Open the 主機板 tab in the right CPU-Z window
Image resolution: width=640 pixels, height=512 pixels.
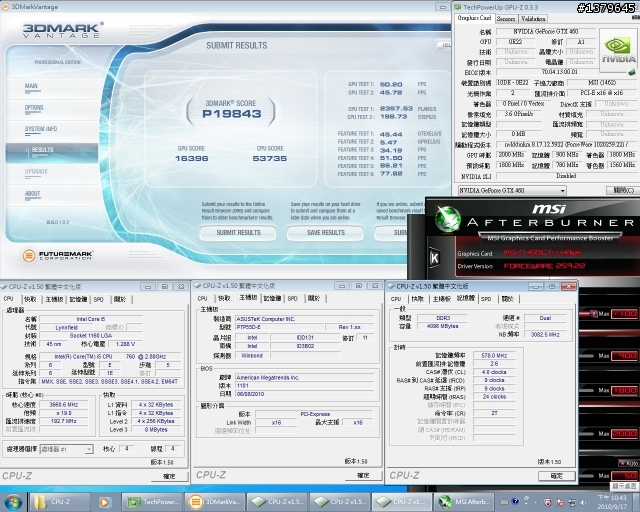point(442,299)
